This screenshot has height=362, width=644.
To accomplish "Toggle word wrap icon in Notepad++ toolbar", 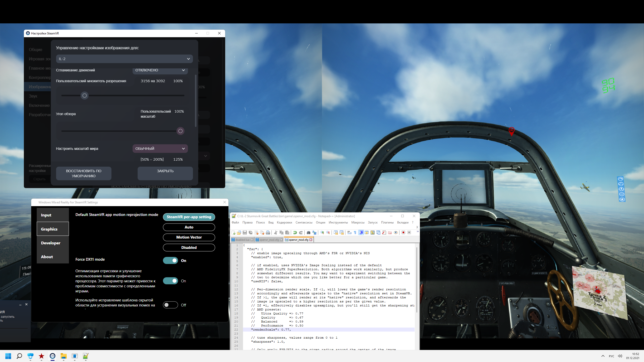I will tap(349, 233).
